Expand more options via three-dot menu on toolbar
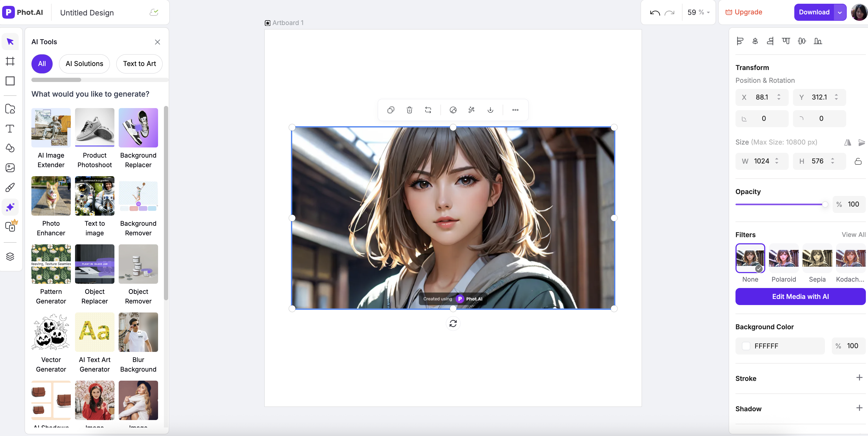Image resolution: width=868 pixels, height=436 pixels. 515,110
